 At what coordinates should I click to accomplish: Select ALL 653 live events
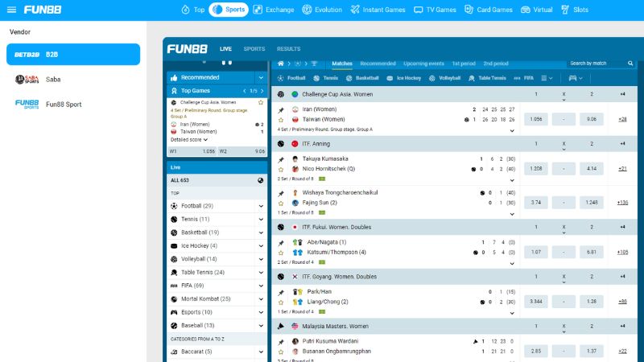click(x=217, y=180)
